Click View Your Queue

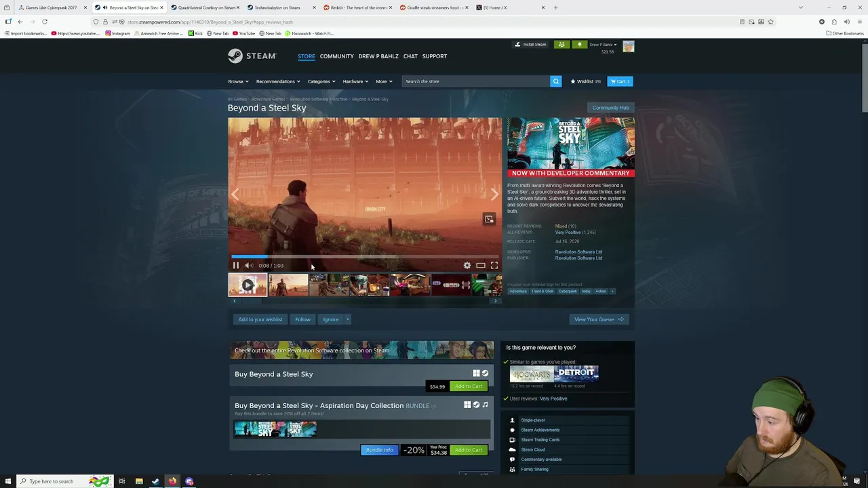pyautogui.click(x=599, y=319)
